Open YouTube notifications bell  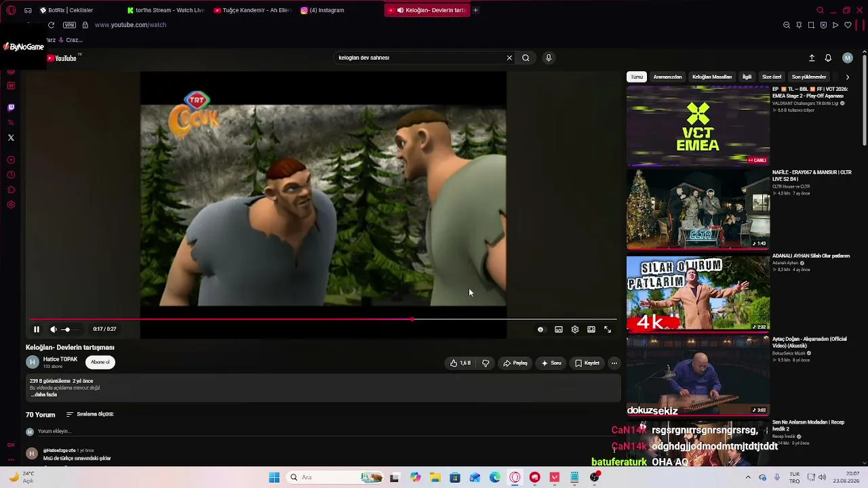coord(828,58)
